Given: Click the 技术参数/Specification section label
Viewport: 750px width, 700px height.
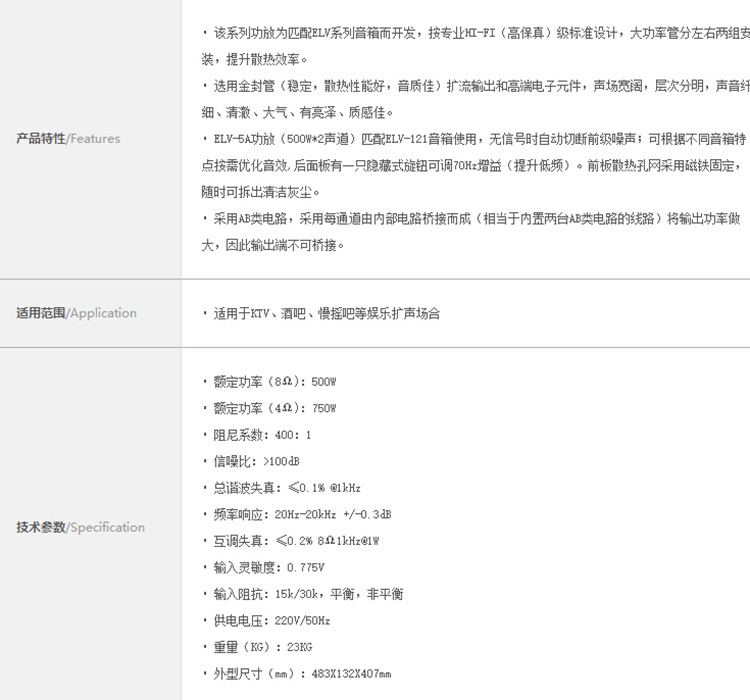Looking at the screenshot, I should click(80, 527).
